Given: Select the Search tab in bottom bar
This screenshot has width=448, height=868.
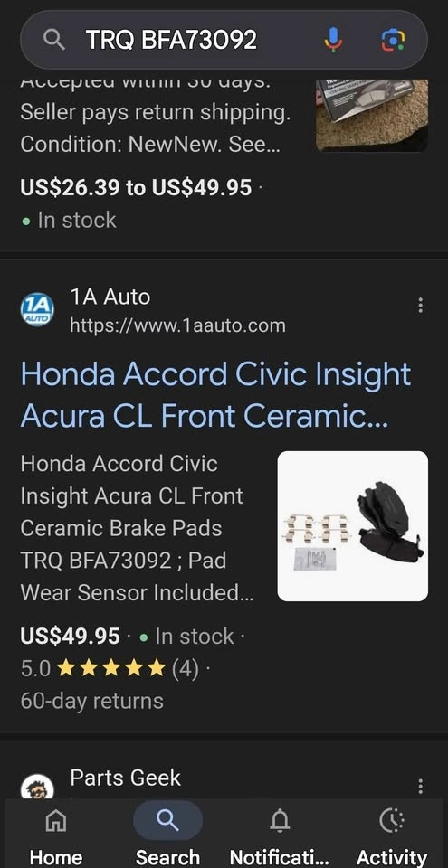Looking at the screenshot, I should 167,835.
